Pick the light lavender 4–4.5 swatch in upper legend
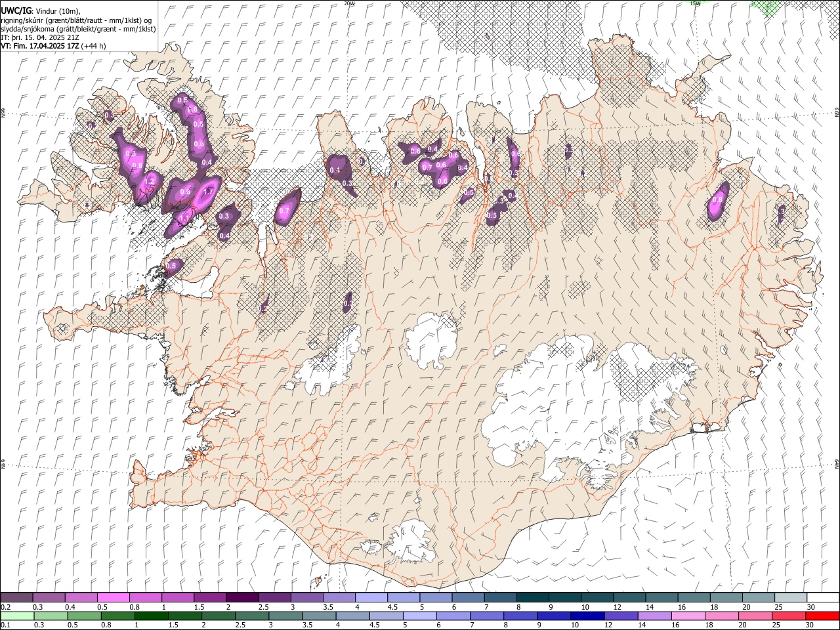 (371, 597)
